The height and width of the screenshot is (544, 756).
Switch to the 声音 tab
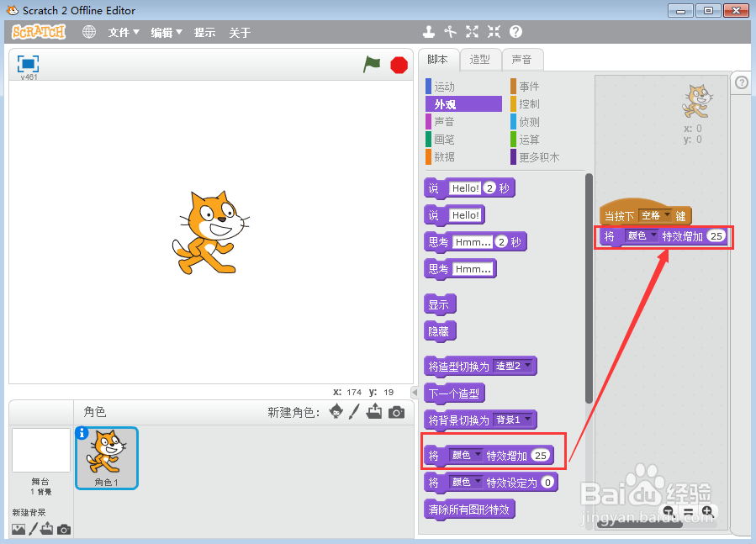(x=521, y=60)
